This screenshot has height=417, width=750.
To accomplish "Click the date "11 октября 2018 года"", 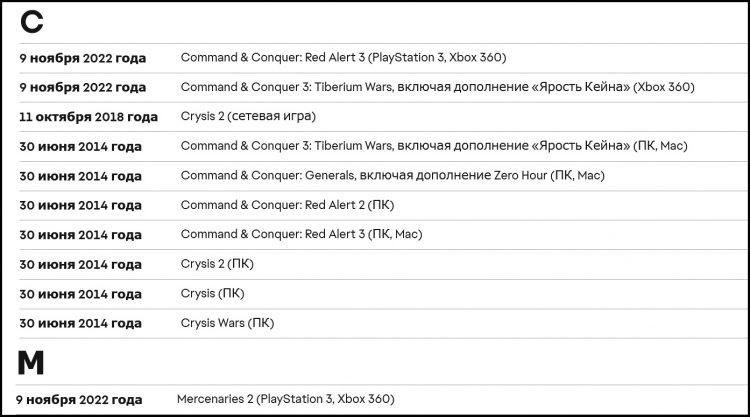I will click(88, 117).
